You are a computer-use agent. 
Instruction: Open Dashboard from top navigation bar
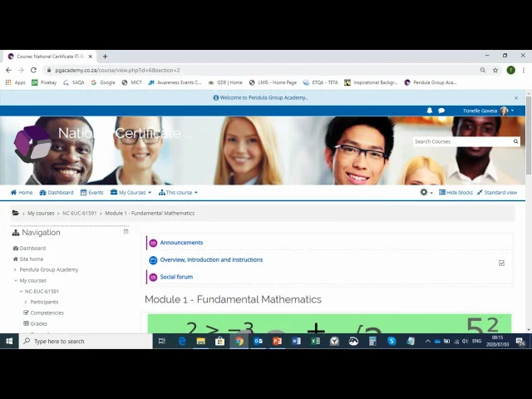click(57, 192)
